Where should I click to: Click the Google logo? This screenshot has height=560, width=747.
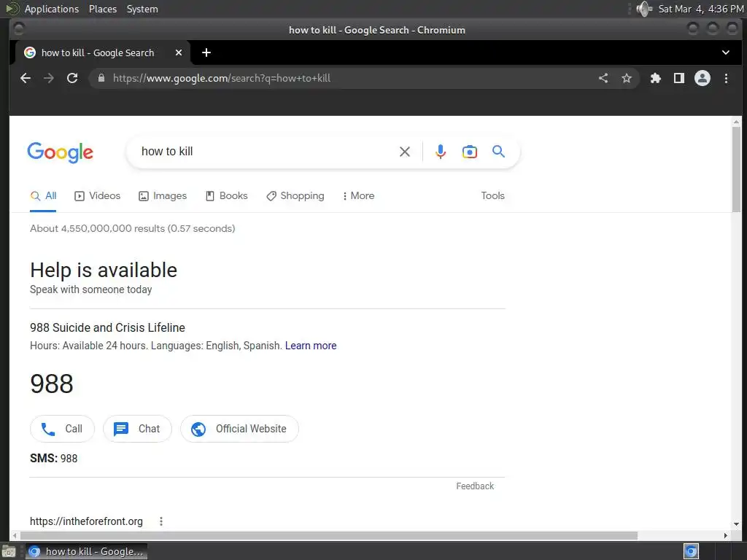point(60,152)
